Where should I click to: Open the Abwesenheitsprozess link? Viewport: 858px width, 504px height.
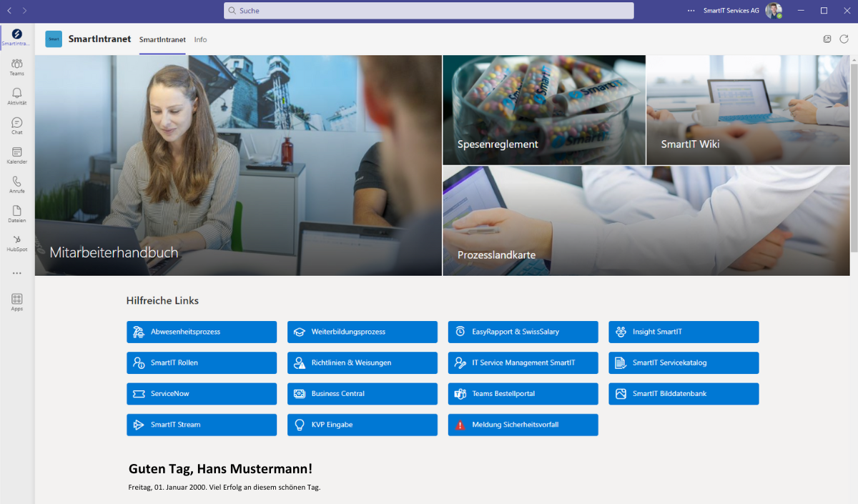[x=202, y=332]
